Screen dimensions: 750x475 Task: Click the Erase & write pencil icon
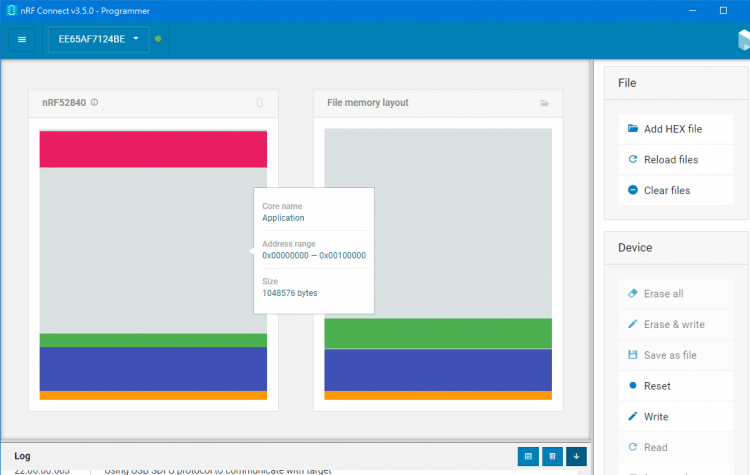click(633, 324)
